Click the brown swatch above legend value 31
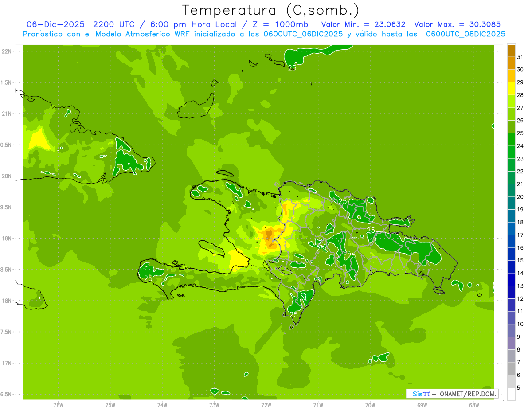The height and width of the screenshot is (411, 532). point(511,51)
